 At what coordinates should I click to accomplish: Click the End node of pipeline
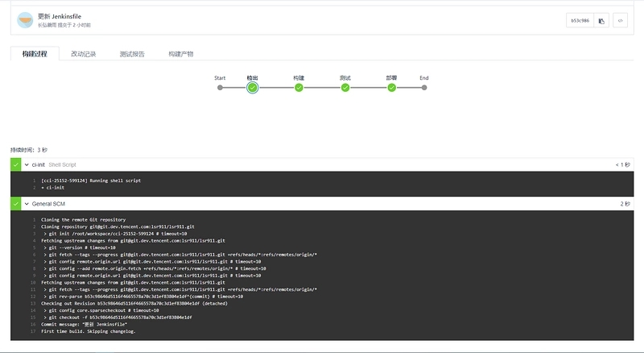coord(424,88)
